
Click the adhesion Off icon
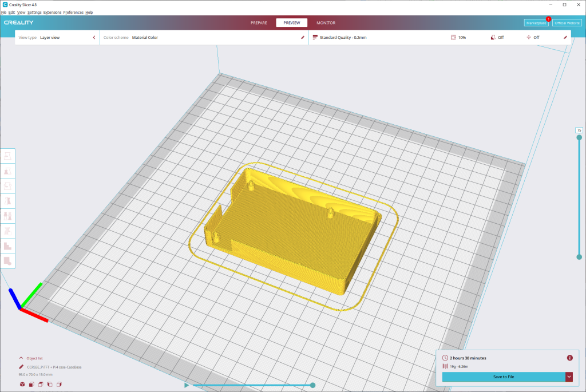pyautogui.click(x=529, y=37)
